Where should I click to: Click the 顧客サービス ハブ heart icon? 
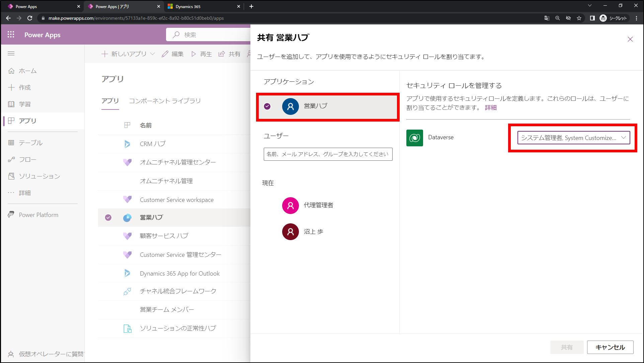[127, 236]
